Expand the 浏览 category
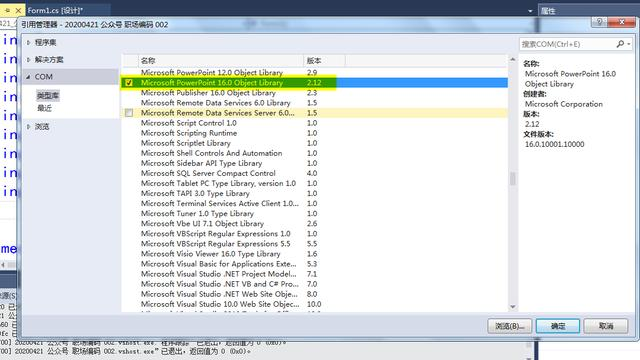This screenshot has width=640, height=360. [x=29, y=127]
